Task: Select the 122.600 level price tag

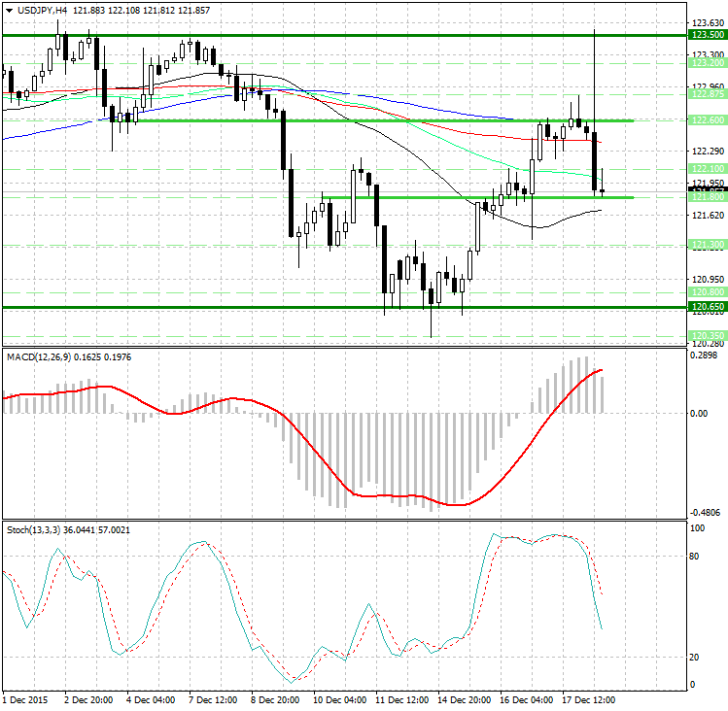Action: [708, 120]
